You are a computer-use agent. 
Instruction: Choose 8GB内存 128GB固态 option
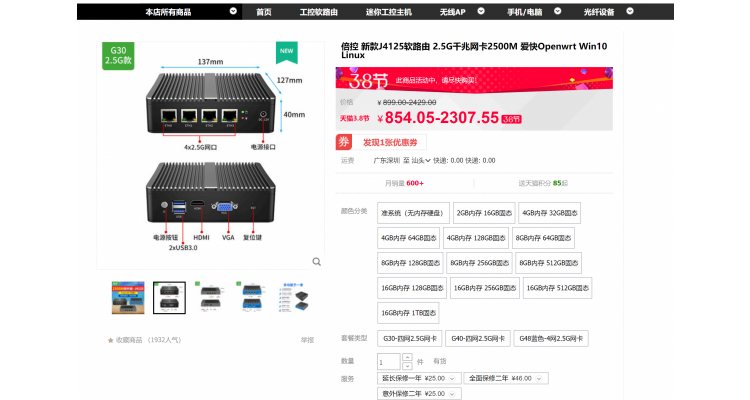pos(410,263)
